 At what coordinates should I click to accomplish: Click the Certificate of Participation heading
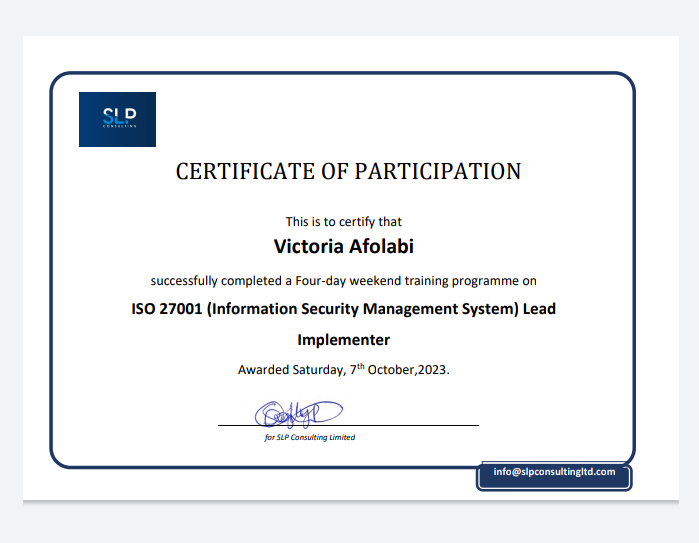(x=348, y=172)
